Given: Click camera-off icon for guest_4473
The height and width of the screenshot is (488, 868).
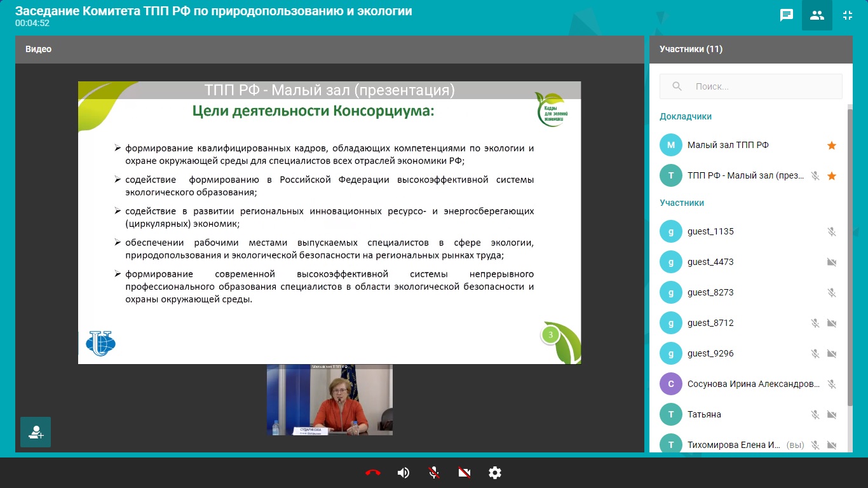Looking at the screenshot, I should click(832, 262).
